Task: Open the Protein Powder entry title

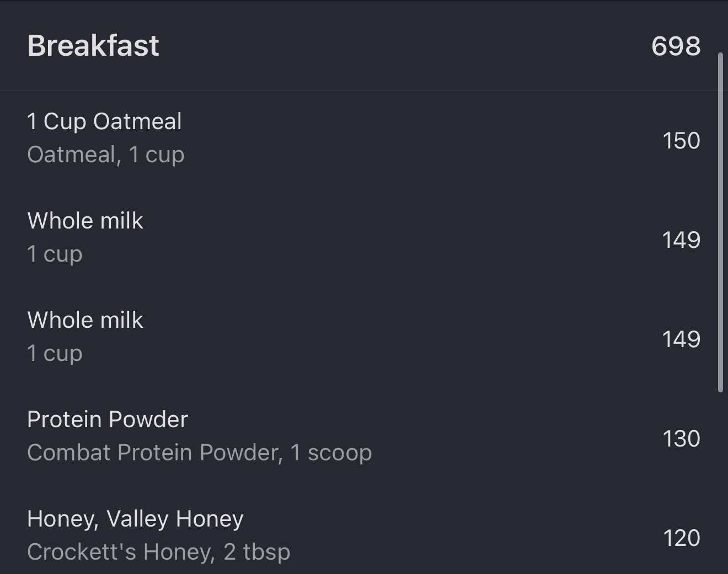Action: point(108,419)
